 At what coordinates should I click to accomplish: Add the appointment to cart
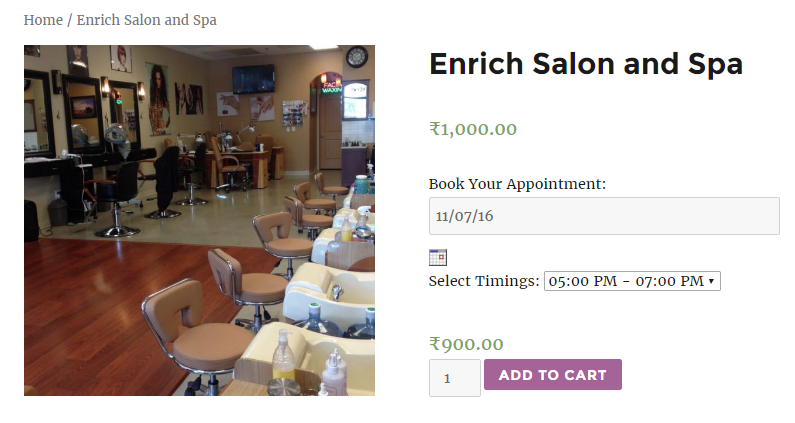553,375
